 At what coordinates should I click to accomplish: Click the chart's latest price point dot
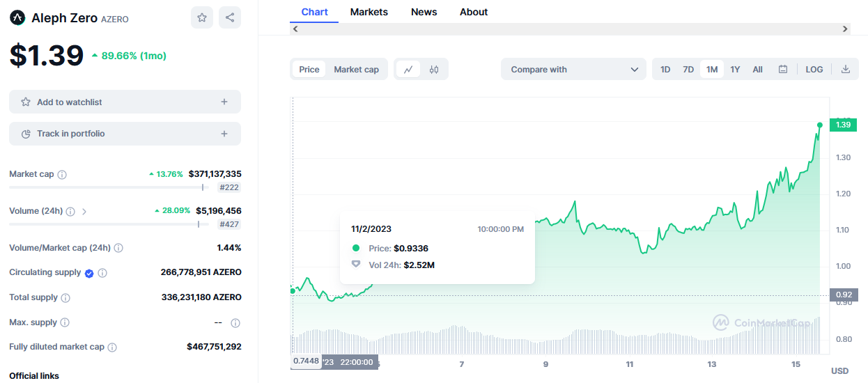point(820,125)
